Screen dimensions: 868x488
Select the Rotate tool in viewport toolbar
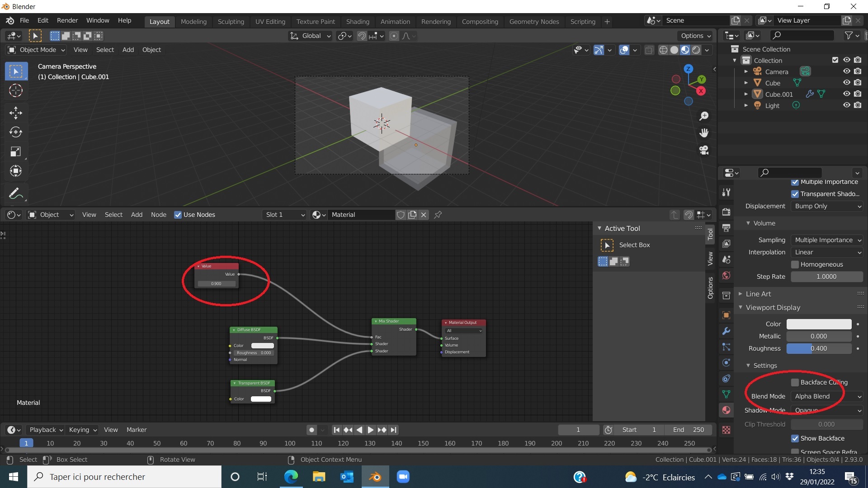[x=16, y=132]
